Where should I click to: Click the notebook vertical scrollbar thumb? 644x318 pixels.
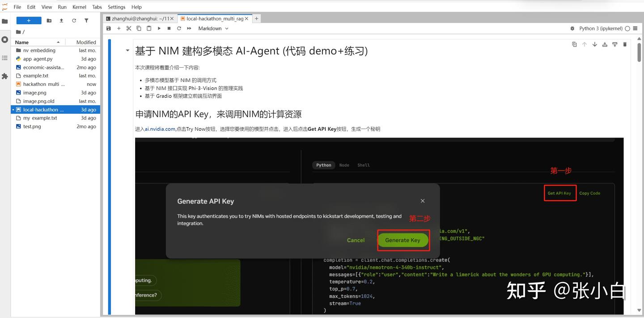[x=639, y=53]
